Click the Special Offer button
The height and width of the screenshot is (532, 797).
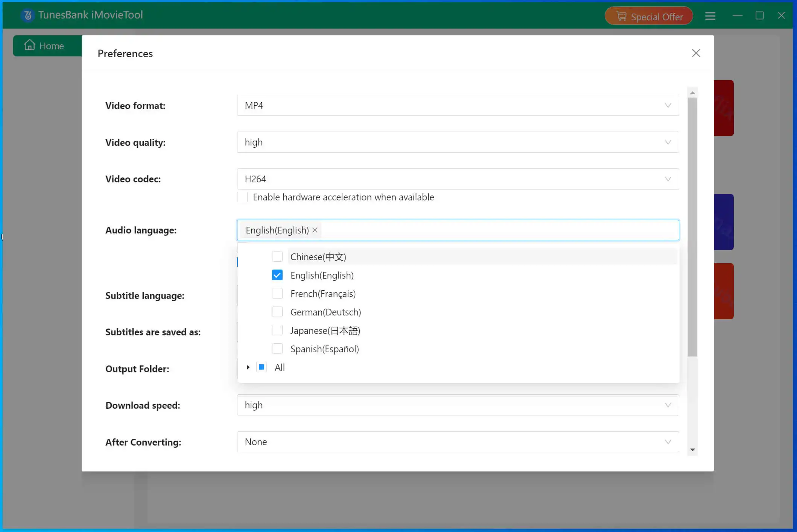(649, 16)
